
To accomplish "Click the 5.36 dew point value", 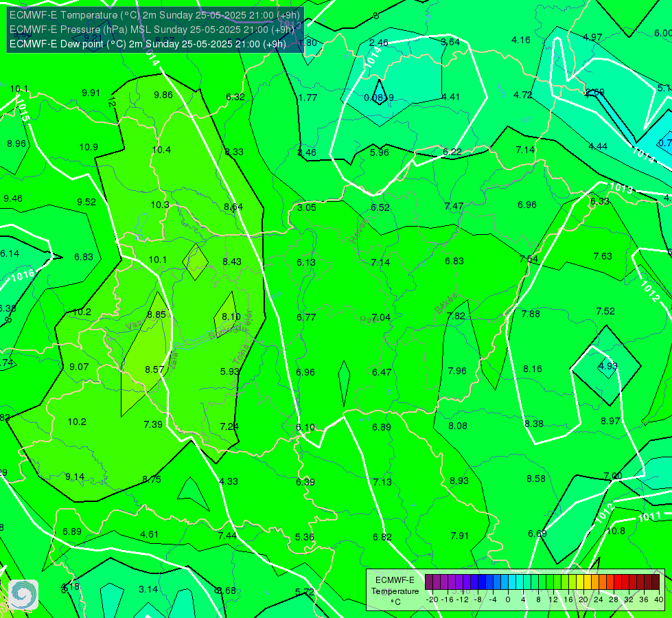I will (x=305, y=538).
